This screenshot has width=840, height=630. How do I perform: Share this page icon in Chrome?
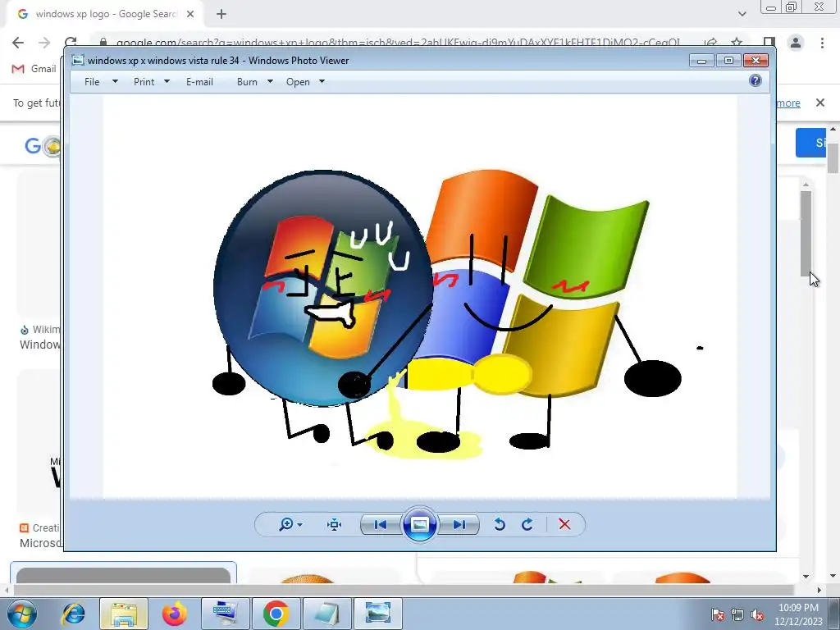(x=711, y=42)
